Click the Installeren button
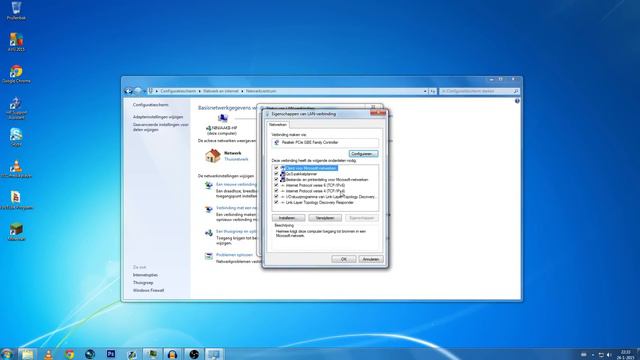Screen dimensions: 640x360 pyautogui.click(x=288, y=218)
